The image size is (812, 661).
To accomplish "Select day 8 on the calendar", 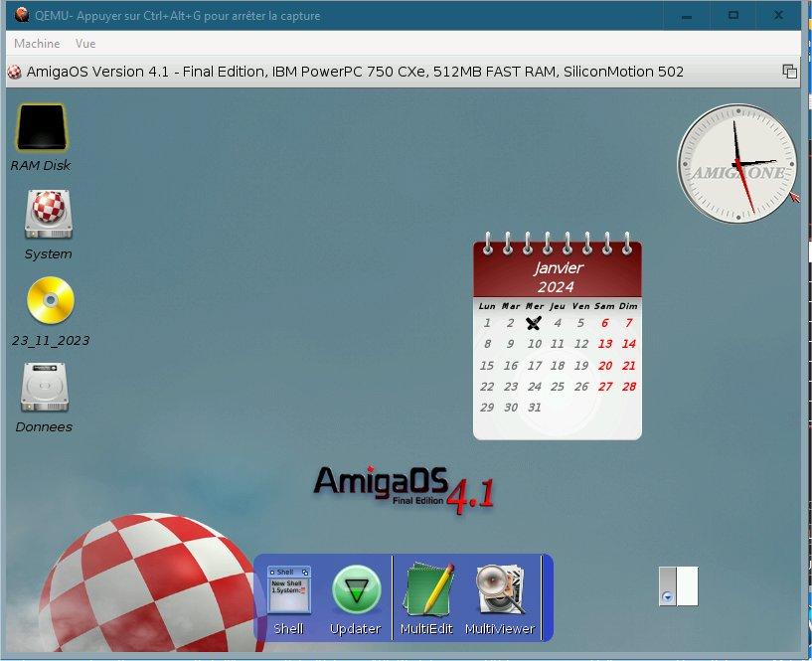I will point(487,344).
